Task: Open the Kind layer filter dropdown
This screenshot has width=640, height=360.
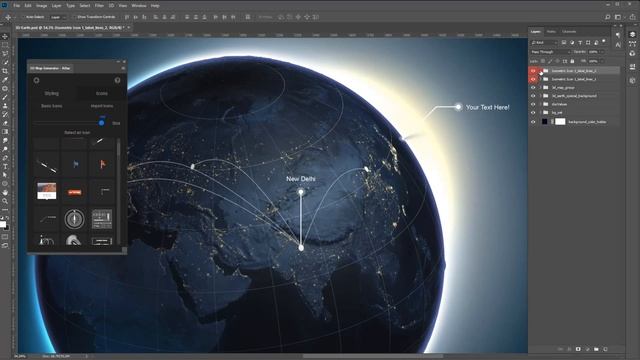Action: tap(544, 42)
